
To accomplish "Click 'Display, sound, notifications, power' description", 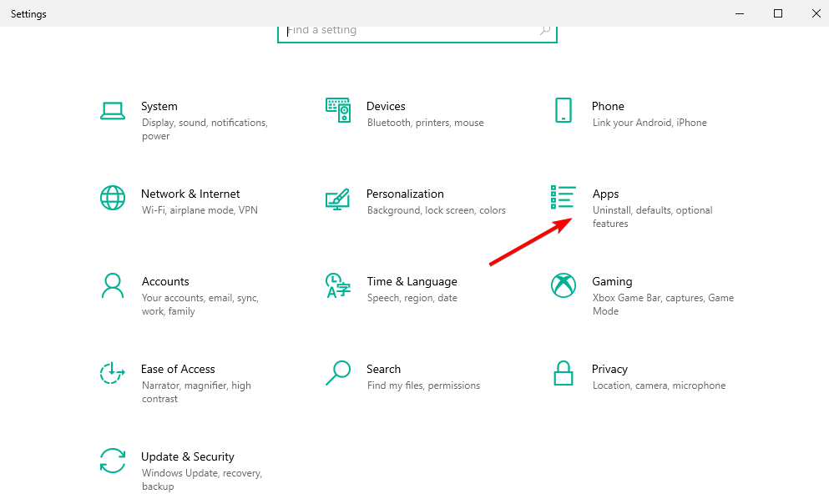I will click(x=205, y=129).
